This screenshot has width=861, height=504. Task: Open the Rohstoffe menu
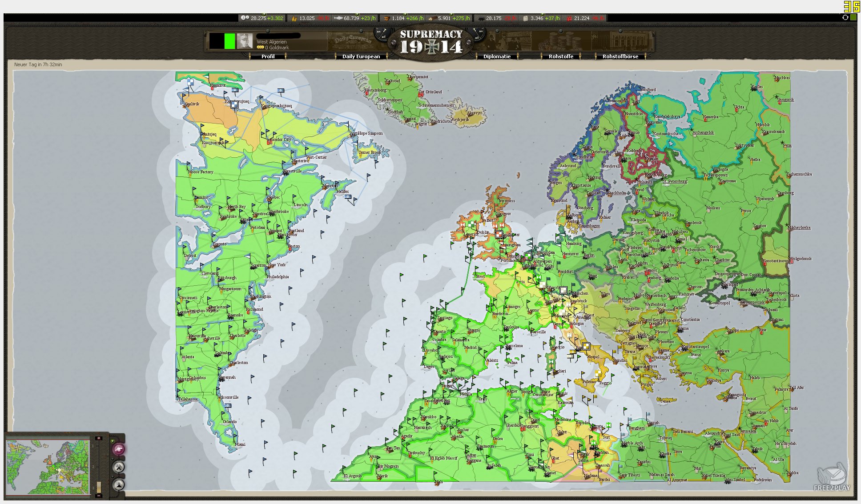(x=561, y=56)
